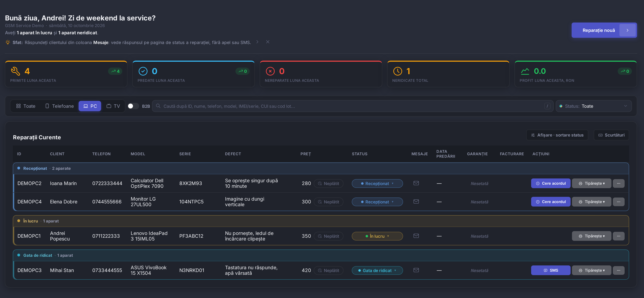Open the Status: Toate filter dropdown
The image size is (644, 298).
[593, 106]
